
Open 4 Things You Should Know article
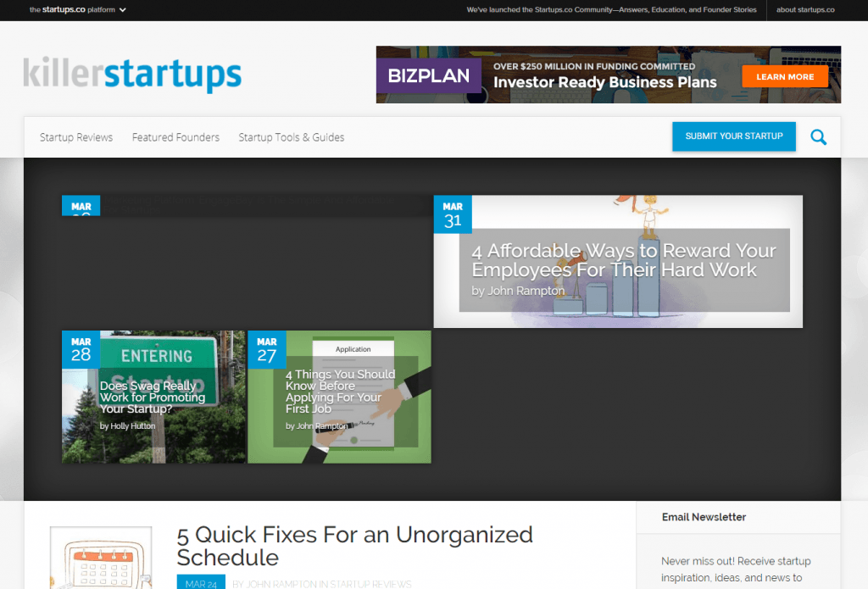pos(340,392)
